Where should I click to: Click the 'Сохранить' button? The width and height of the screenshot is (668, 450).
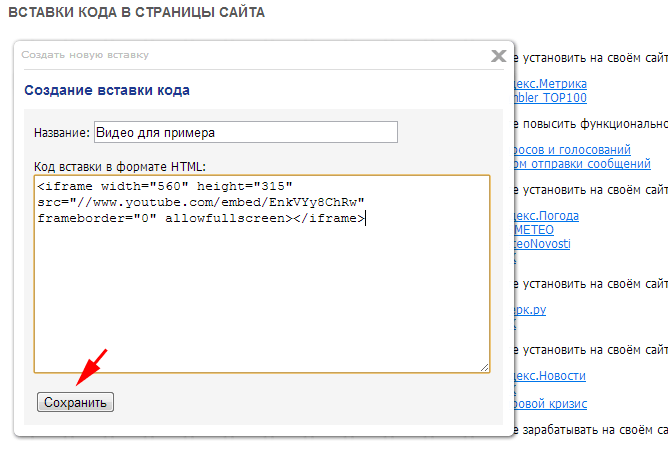76,402
